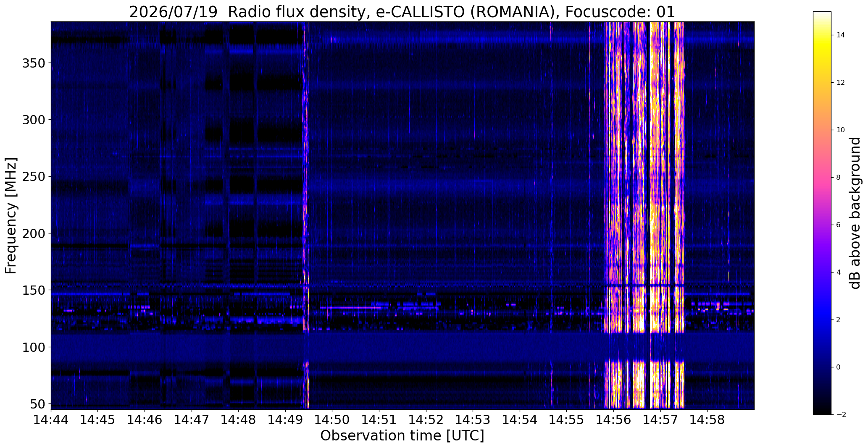
Task: Click the 14:50 time tick label
Action: coord(332,420)
